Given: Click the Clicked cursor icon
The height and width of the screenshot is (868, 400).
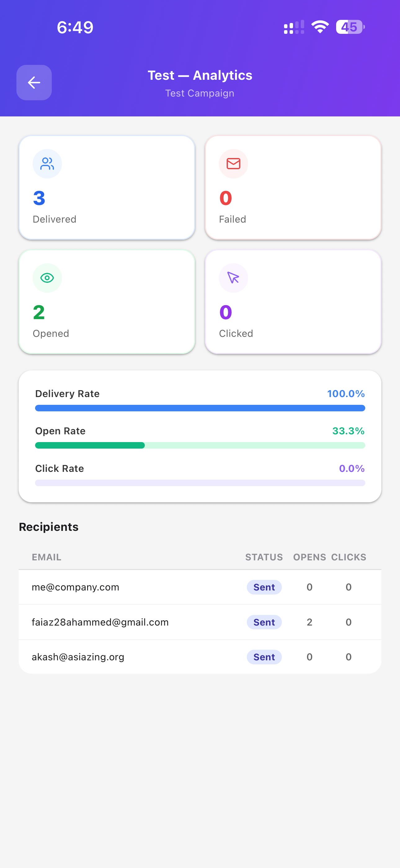Looking at the screenshot, I should (233, 278).
